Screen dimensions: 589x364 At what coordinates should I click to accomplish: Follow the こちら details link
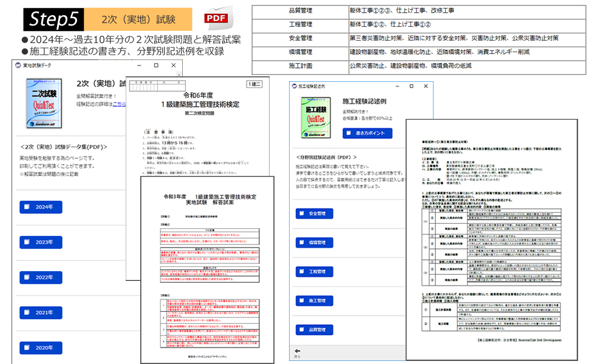[120, 104]
